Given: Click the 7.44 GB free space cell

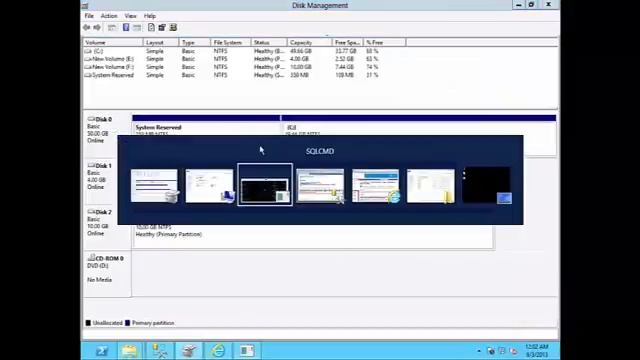Looking at the screenshot, I should 344,67.
